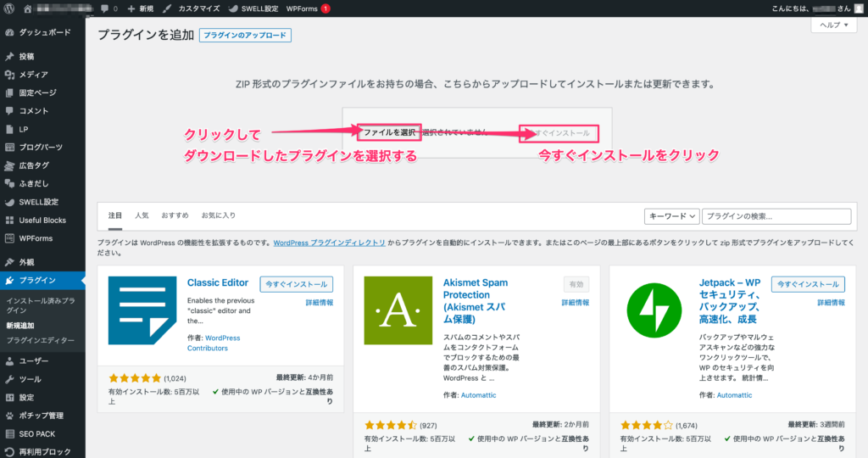Open 外観 sidebar icon
868x458 pixels.
pyautogui.click(x=9, y=262)
